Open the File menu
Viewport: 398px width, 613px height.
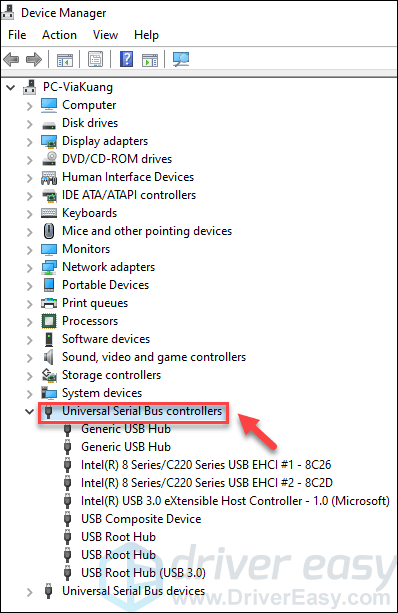point(17,35)
